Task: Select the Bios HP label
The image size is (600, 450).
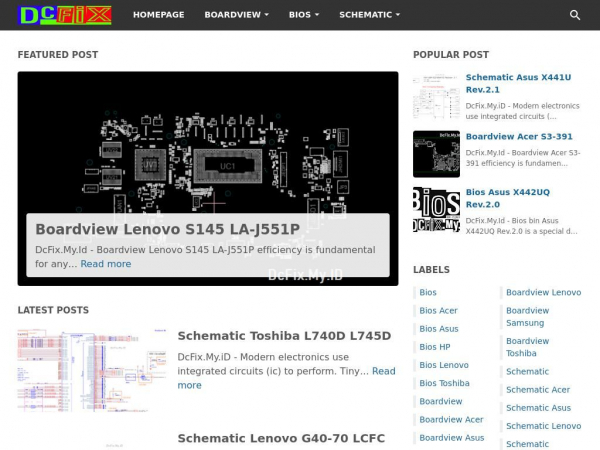Action: 435,347
